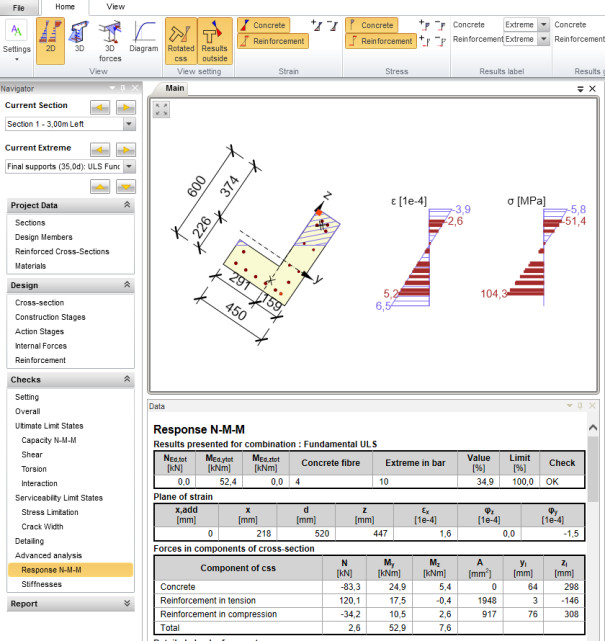Open Capacity N-M-M check
The width and height of the screenshot is (605, 641).
pos(49,440)
